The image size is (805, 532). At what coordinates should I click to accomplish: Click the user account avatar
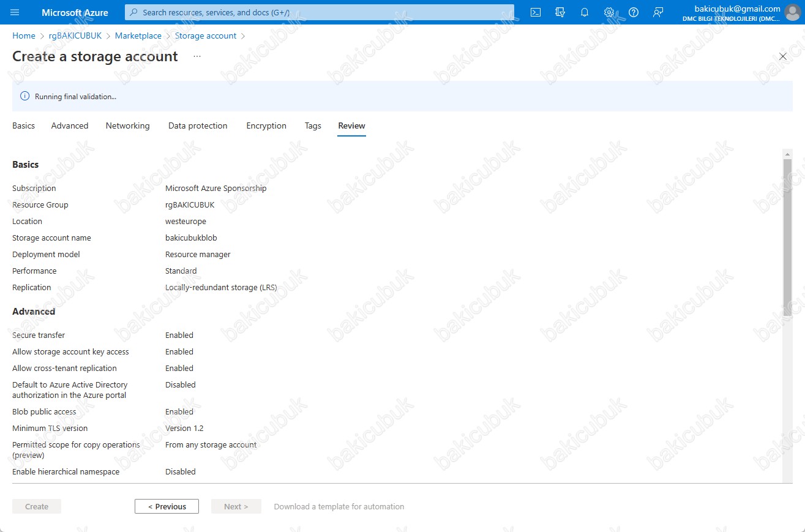[792, 12]
